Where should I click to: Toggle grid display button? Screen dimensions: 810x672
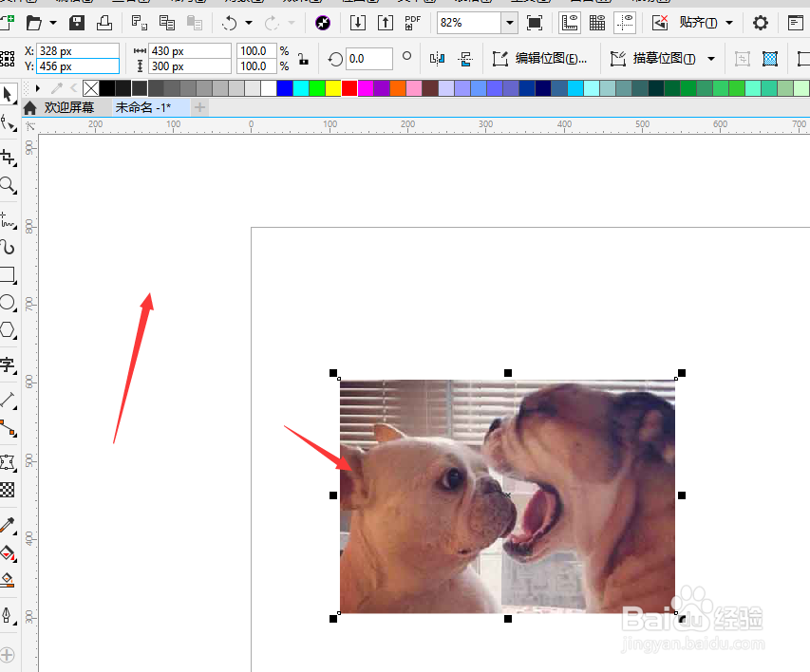point(597,23)
